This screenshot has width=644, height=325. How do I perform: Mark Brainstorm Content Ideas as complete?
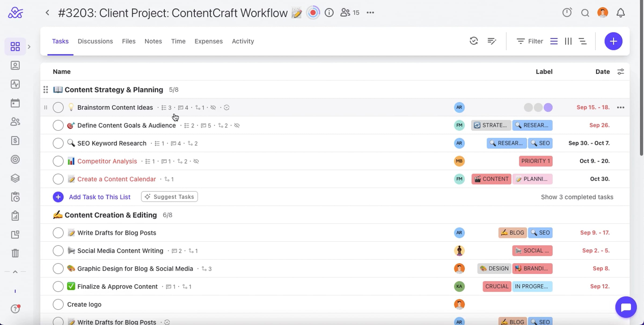pyautogui.click(x=58, y=108)
